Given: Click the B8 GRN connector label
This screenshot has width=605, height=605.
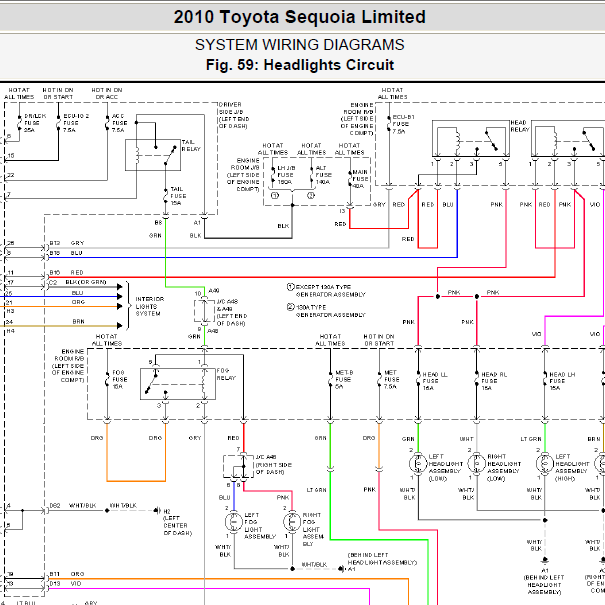Looking at the screenshot, I should [157, 229].
